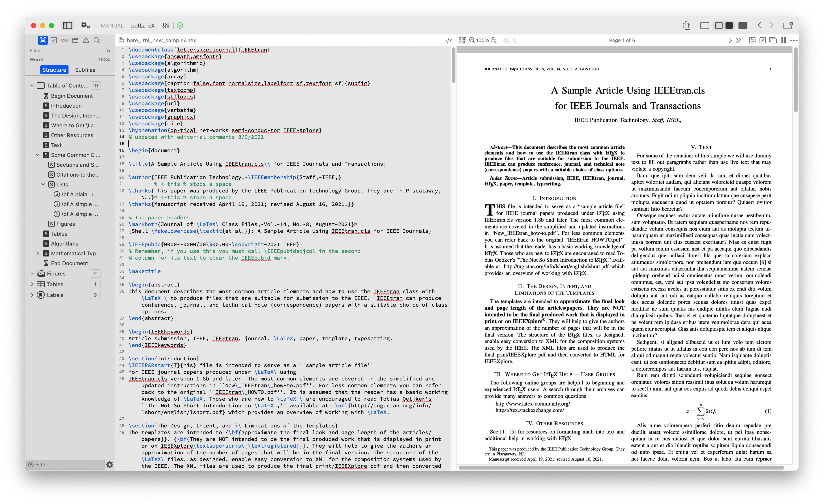Click the PDF sync arrows icon
This screenshot has width=824, height=504.
pos(752,40)
